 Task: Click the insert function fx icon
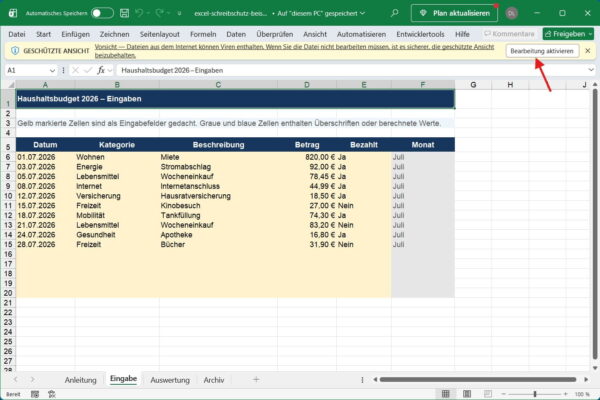(101, 70)
